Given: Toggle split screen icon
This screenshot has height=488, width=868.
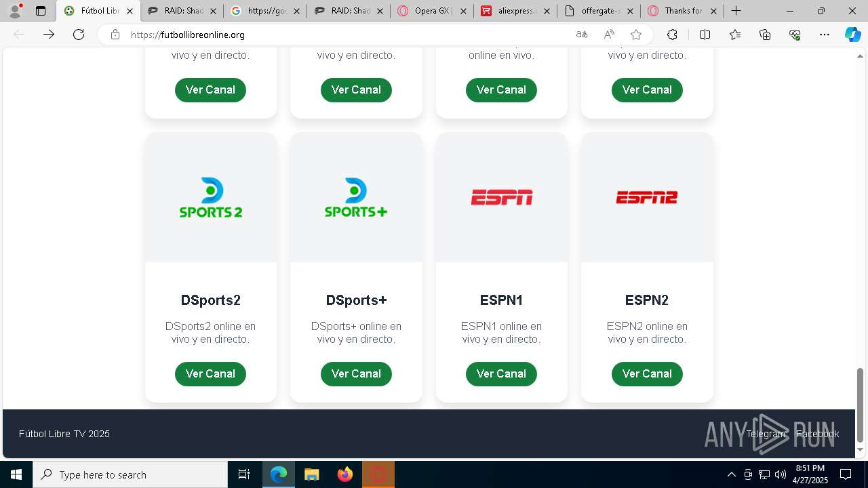Looking at the screenshot, I should coord(705,35).
